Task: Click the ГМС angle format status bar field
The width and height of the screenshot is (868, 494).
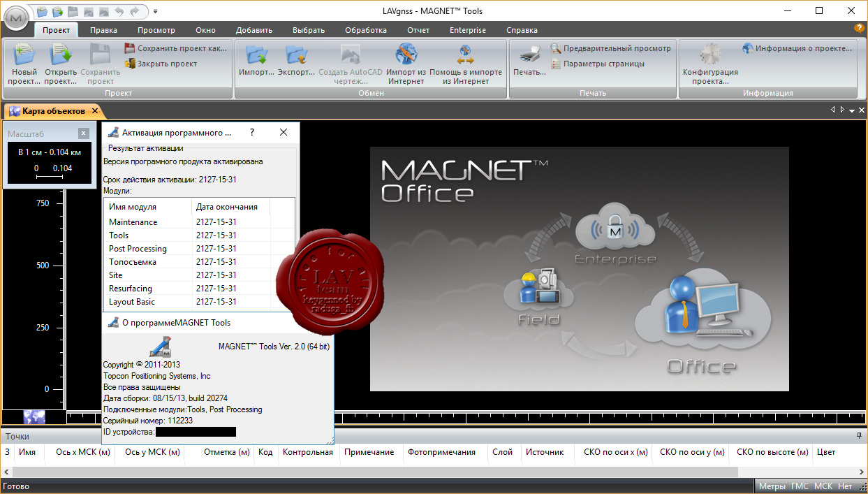Action: tap(800, 486)
